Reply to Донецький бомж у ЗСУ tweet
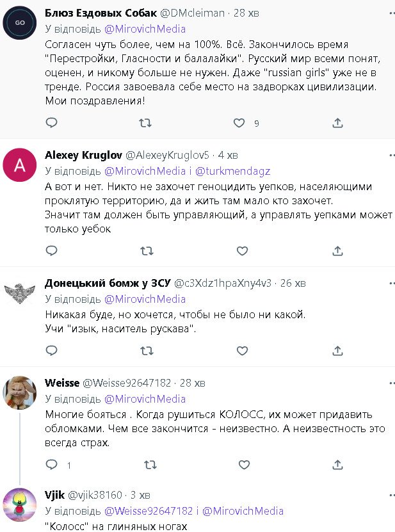The height and width of the screenshot is (532, 395). coord(52,351)
